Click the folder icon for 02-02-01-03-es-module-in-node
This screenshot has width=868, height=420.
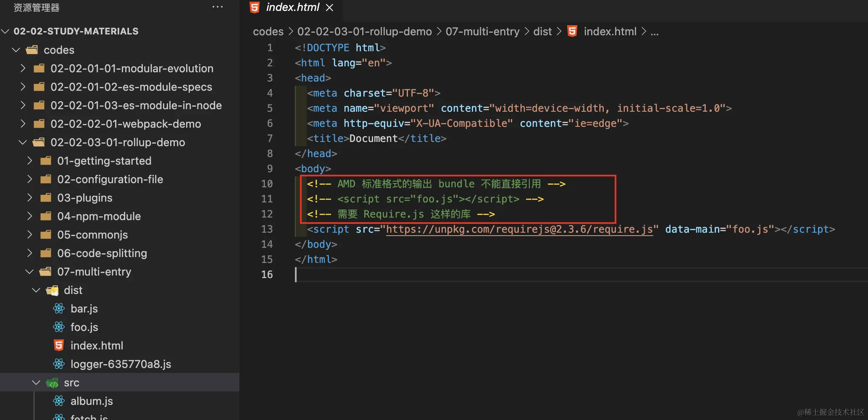point(39,105)
